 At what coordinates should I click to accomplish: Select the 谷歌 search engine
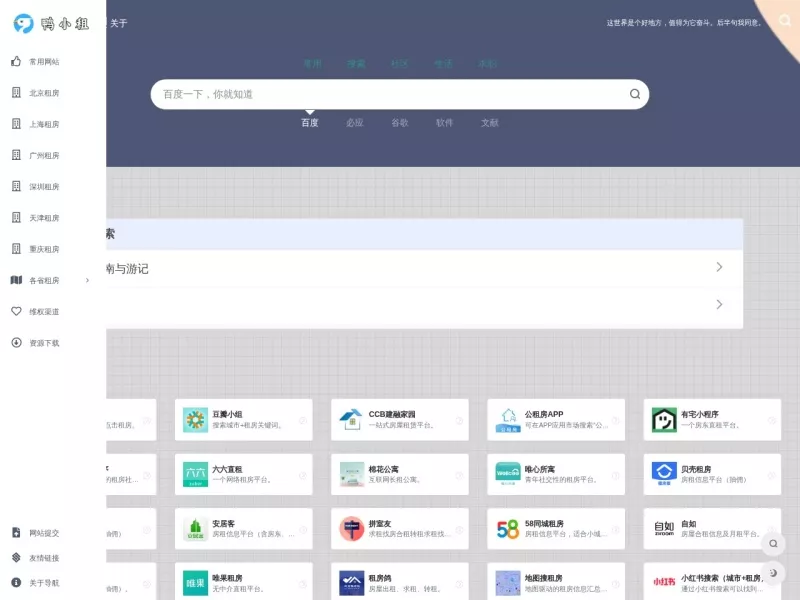(399, 123)
